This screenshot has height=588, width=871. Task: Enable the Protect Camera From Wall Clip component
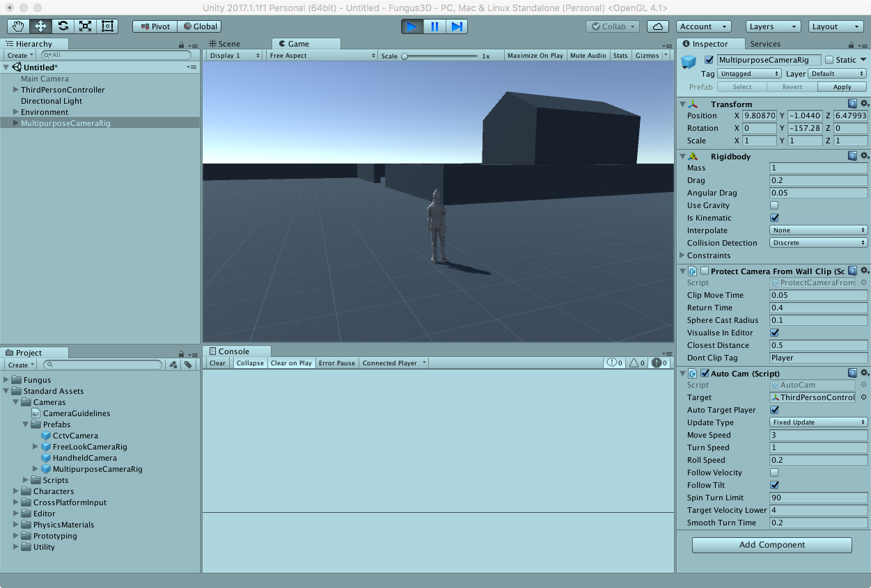(x=705, y=271)
